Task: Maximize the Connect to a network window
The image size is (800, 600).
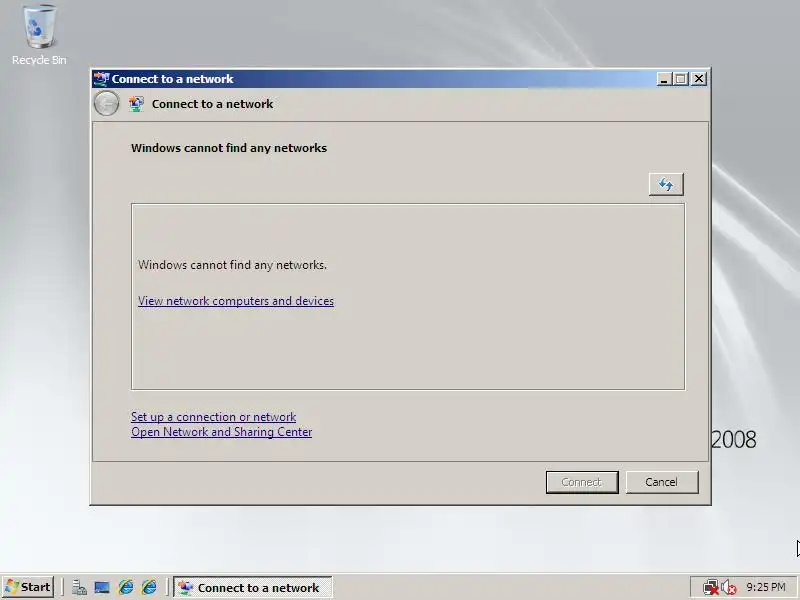Action: [681, 79]
